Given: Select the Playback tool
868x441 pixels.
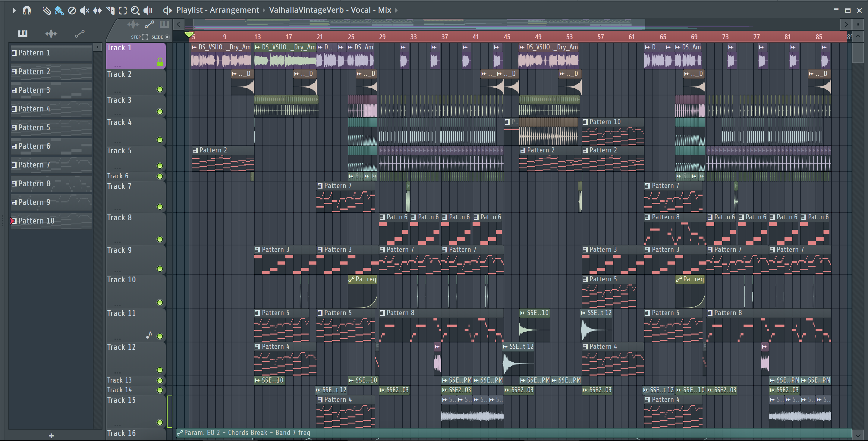Looking at the screenshot, I should 148,11.
